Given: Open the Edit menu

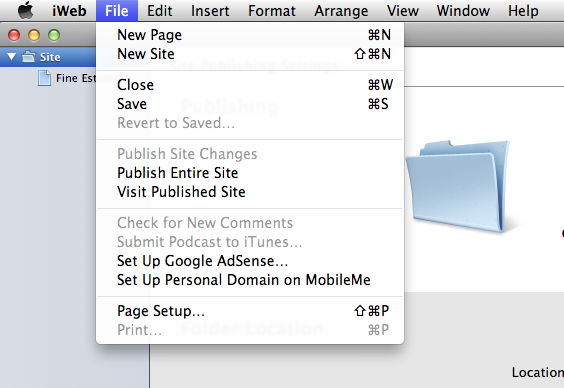Looking at the screenshot, I should point(160,11).
